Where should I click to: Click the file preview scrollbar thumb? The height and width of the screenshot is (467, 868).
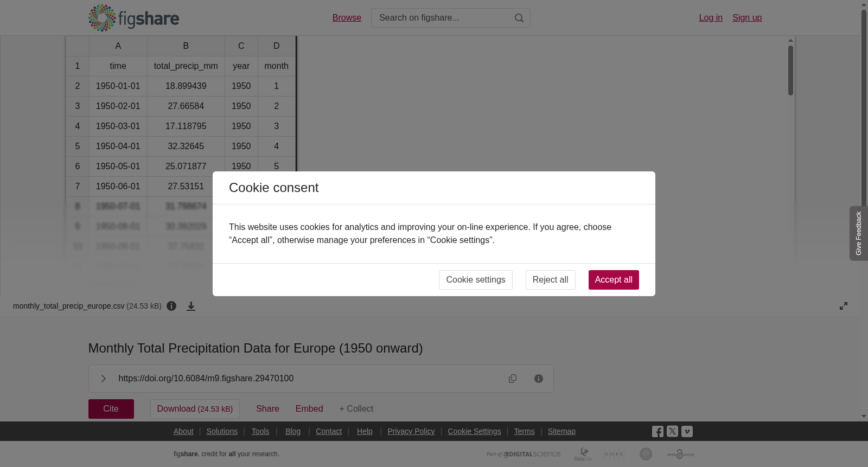click(x=791, y=71)
